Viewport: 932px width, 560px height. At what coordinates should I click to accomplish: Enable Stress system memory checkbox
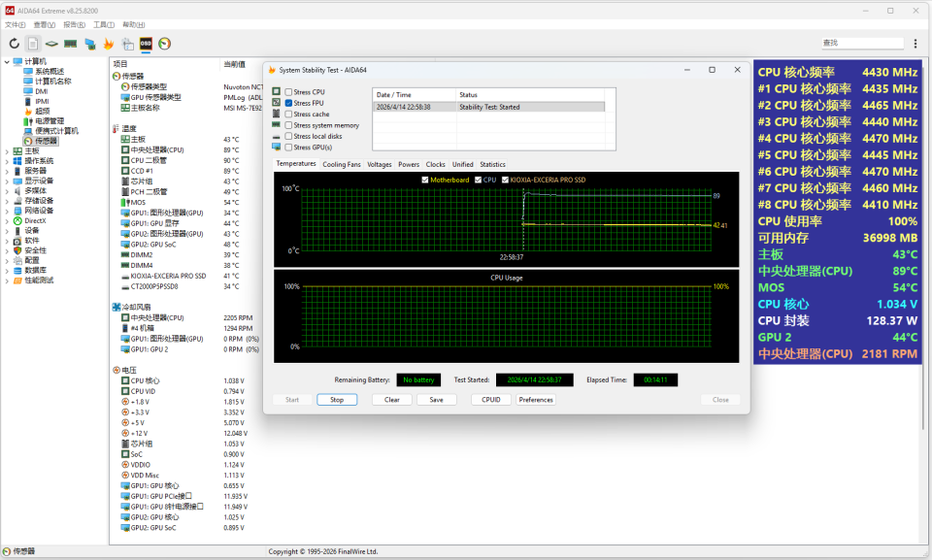click(288, 125)
